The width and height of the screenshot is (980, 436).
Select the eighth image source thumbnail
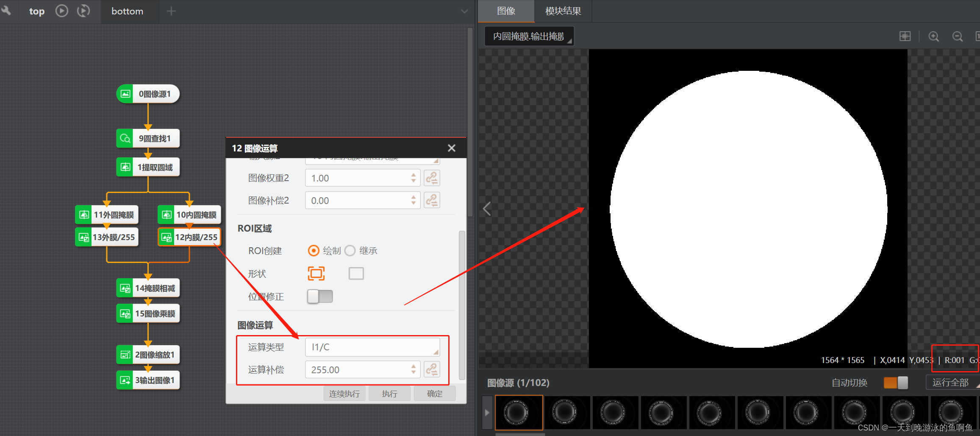point(857,412)
